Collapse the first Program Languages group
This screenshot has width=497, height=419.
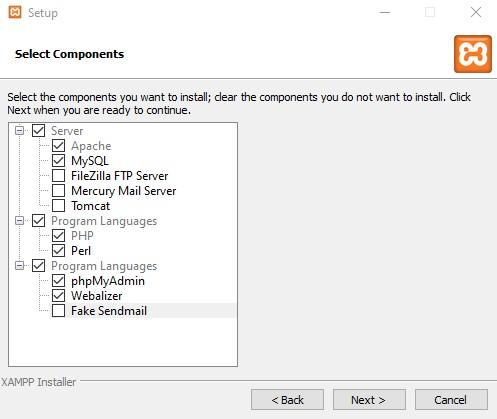click(20, 220)
